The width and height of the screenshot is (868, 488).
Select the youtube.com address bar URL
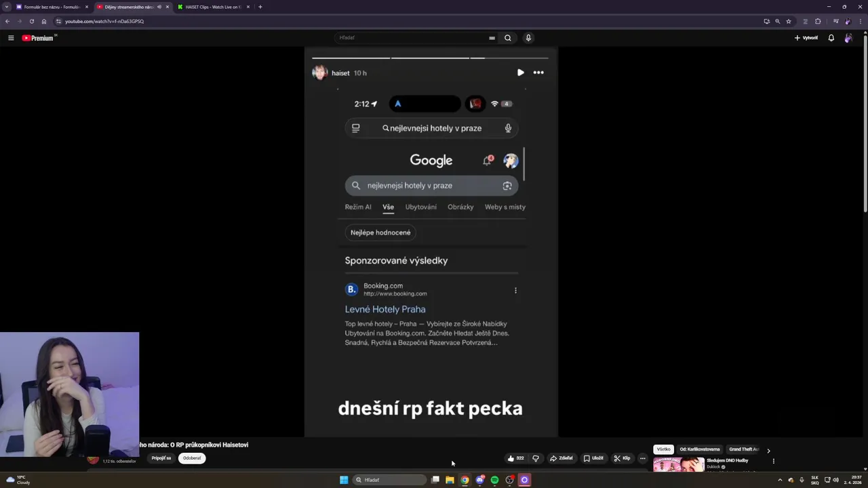(x=104, y=21)
